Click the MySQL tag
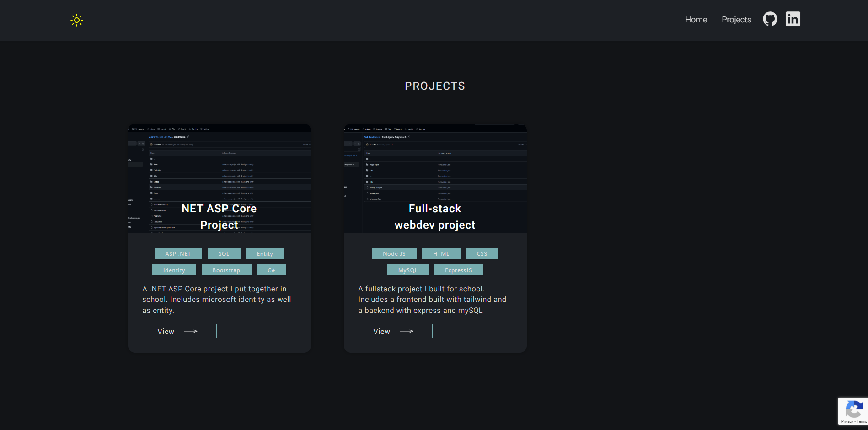Screen dimensions: 868x430 coord(407,270)
